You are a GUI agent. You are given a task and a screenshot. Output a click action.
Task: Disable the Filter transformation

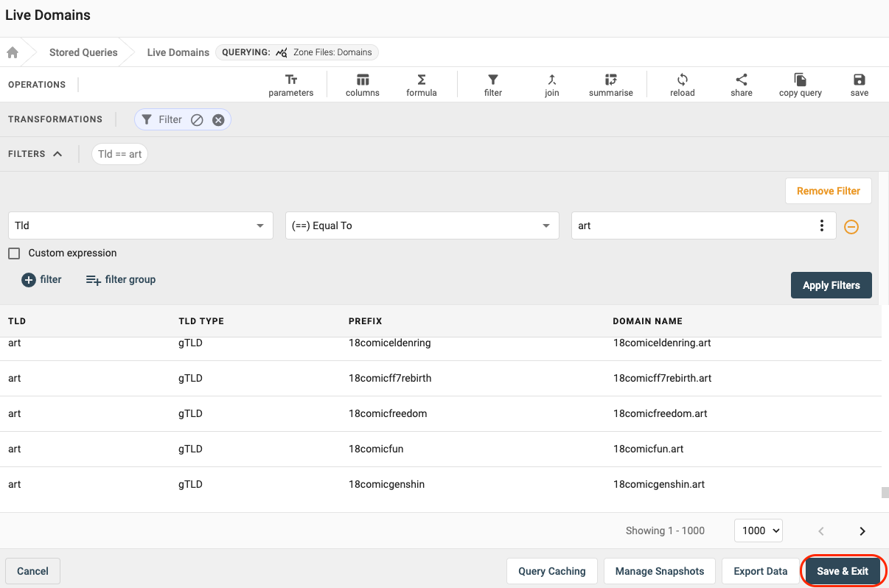pyautogui.click(x=197, y=120)
